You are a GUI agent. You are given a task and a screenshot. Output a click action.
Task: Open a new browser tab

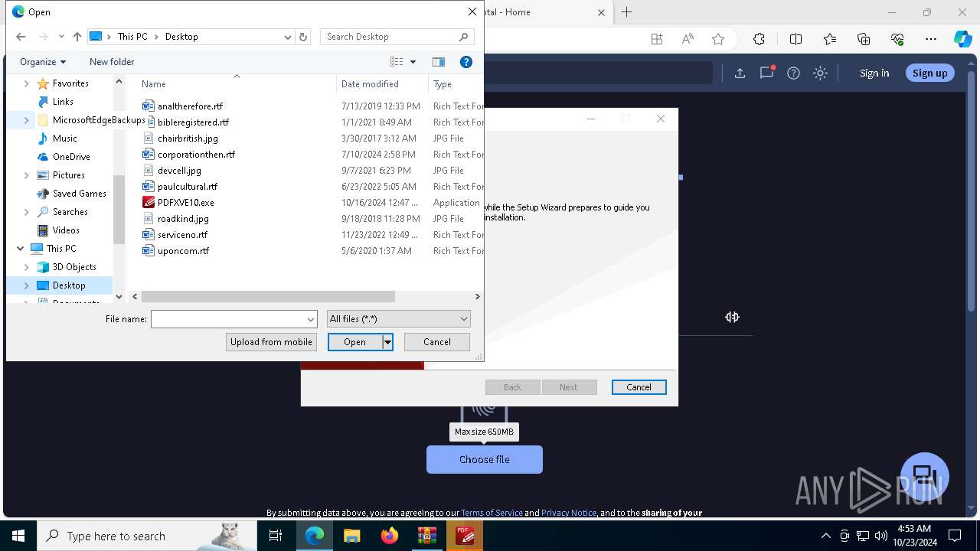(x=626, y=12)
